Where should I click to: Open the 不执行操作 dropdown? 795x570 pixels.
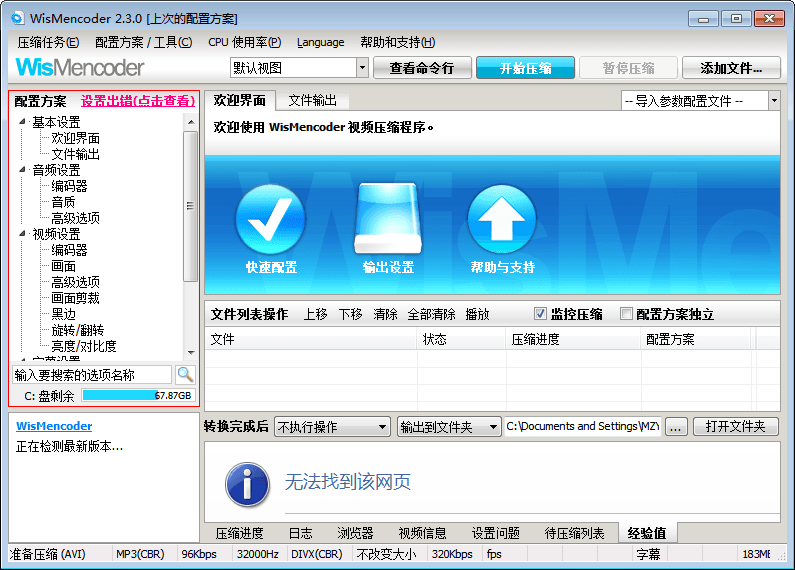[x=332, y=427]
